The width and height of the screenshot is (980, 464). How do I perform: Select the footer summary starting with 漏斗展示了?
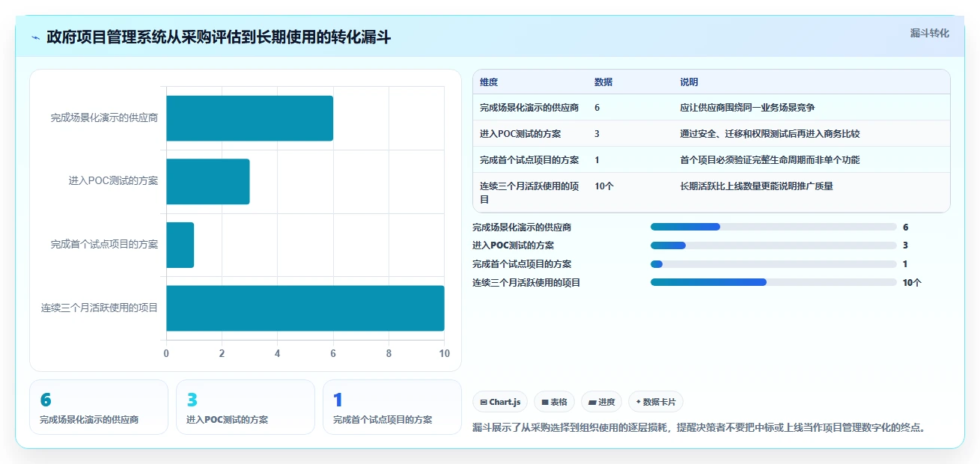(x=700, y=428)
